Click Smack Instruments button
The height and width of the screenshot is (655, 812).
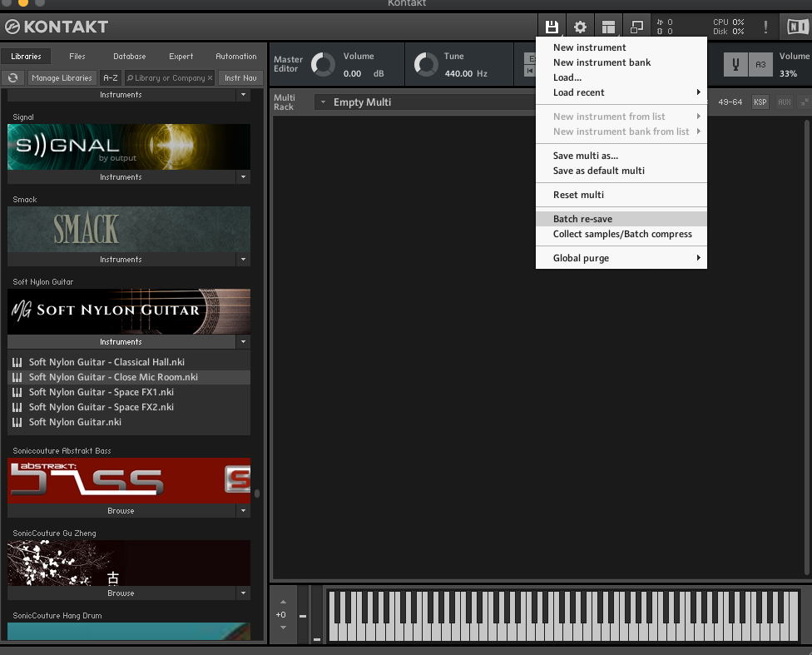(x=121, y=260)
